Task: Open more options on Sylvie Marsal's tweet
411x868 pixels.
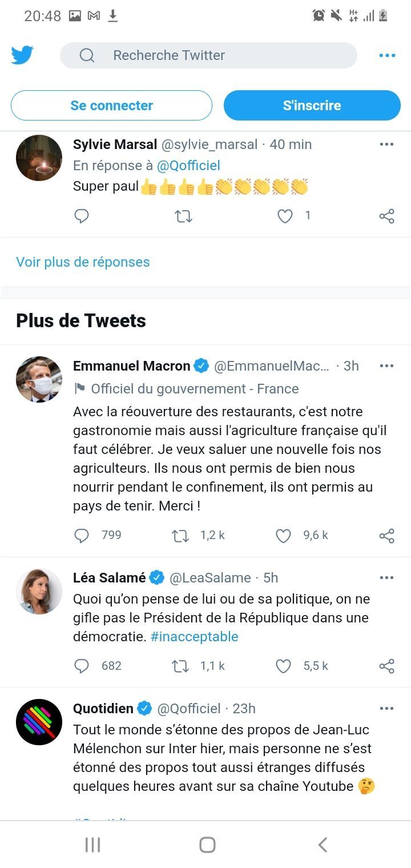Action: [386, 144]
